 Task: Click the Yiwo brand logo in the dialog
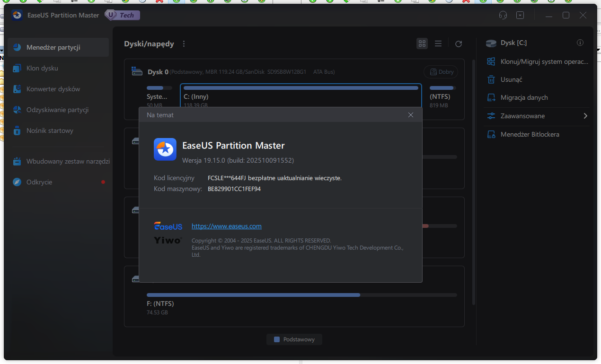[x=168, y=240]
